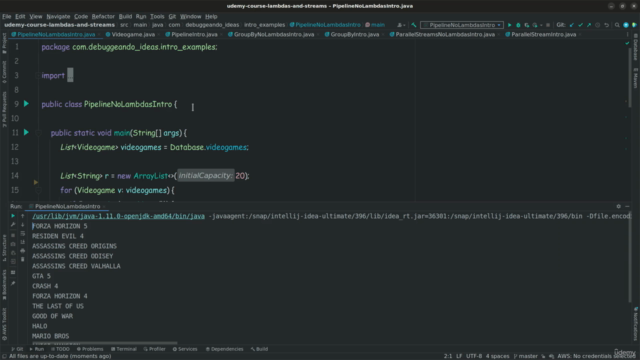Open Structure side panel

tap(4, 248)
